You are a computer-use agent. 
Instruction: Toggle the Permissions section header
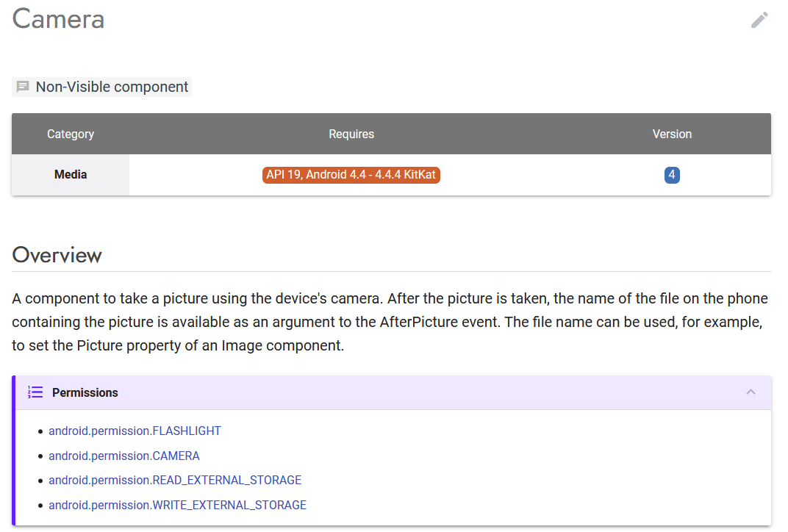click(393, 392)
